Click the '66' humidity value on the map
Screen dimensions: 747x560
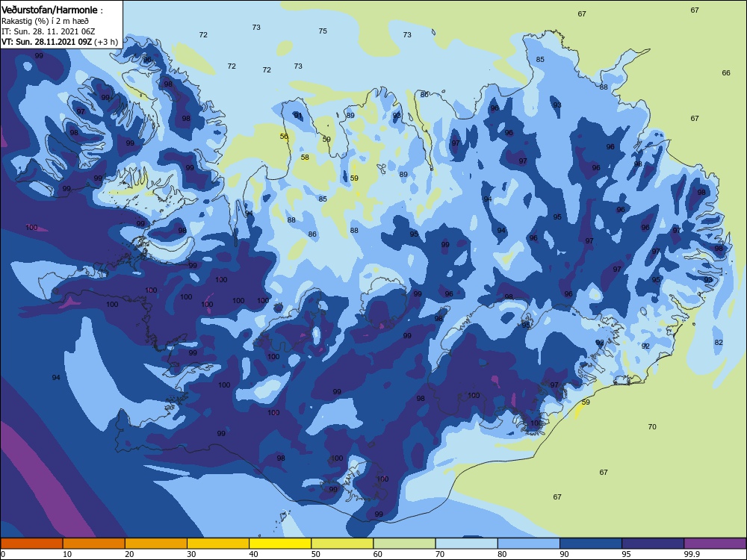(726, 73)
